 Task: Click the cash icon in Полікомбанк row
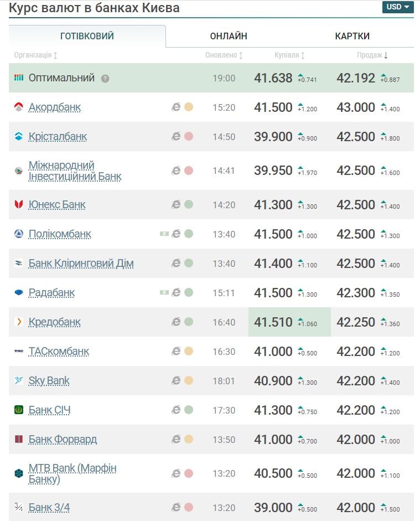[164, 234]
